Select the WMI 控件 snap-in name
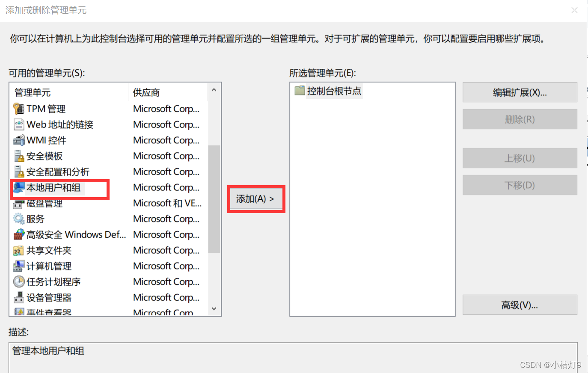The image size is (588, 373). pos(46,140)
